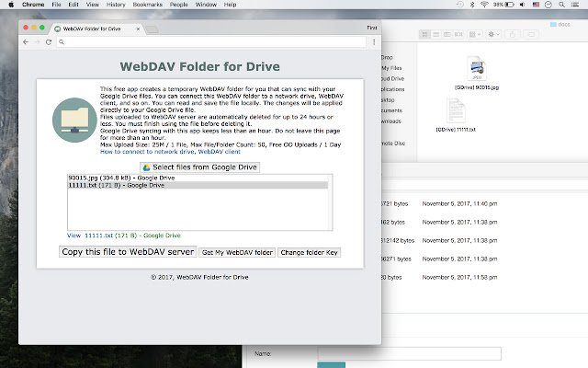
Task: Go forward in the Chrome window
Action: point(37,42)
